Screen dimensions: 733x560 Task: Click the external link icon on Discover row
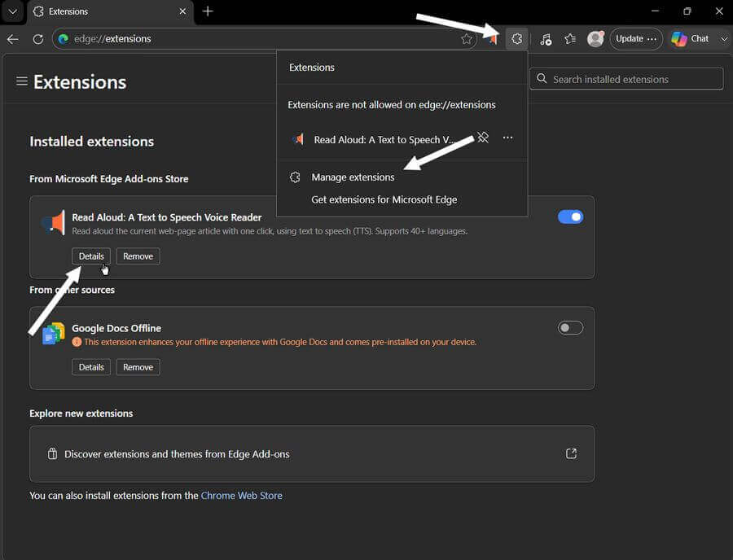point(571,454)
